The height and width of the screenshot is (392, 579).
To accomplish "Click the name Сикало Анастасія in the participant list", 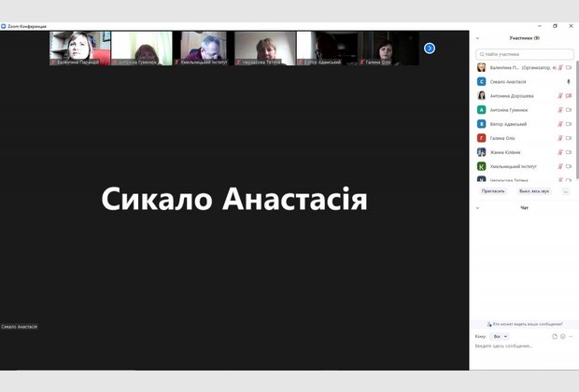I will 508,82.
